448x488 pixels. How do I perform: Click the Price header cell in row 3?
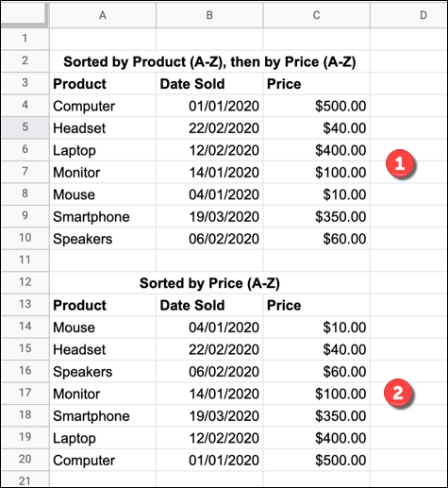tap(316, 83)
